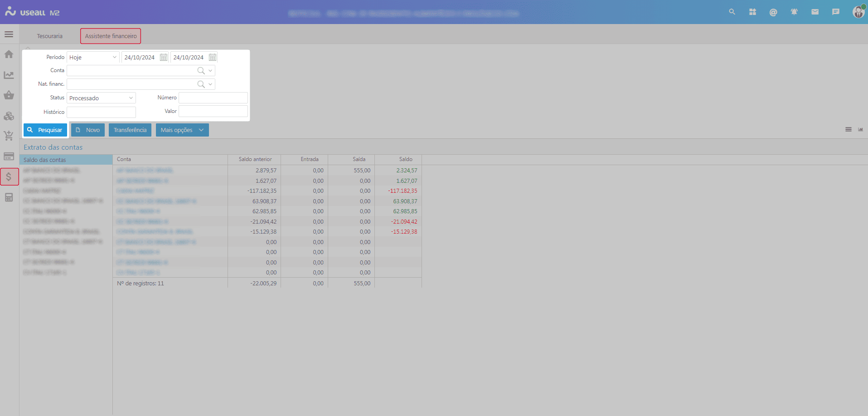Open the shopping basket sidebar icon
868x416 pixels.
9,95
